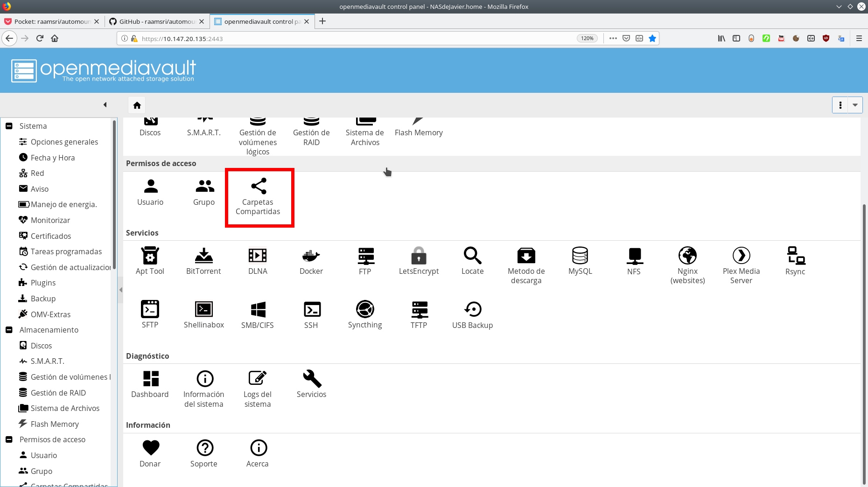Viewport: 868px width, 487px height.
Task: Click the sidebar tree scrollbar
Action: 114,195
